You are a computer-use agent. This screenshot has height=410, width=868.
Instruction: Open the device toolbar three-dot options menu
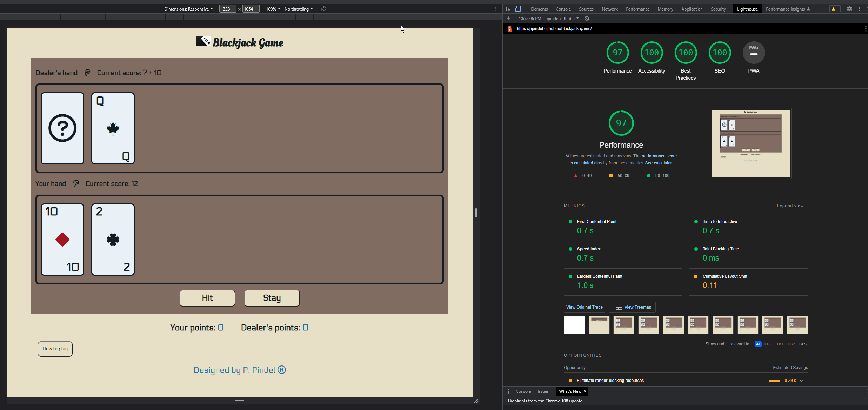(x=496, y=9)
